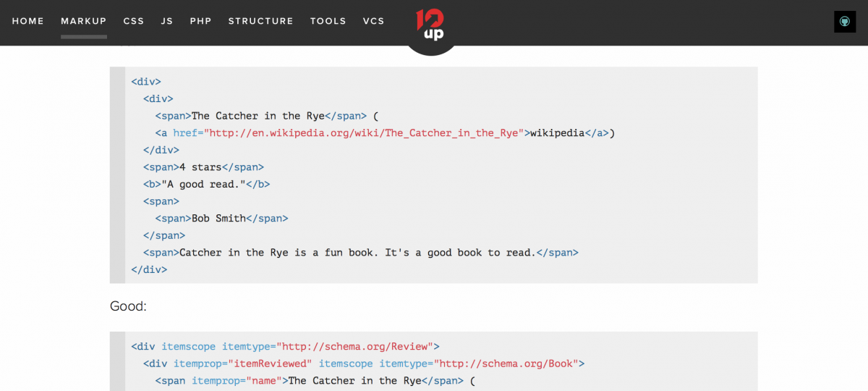The image size is (868, 391).
Task: Click 'Bob Smith' in the code sample
Action: [218, 219]
